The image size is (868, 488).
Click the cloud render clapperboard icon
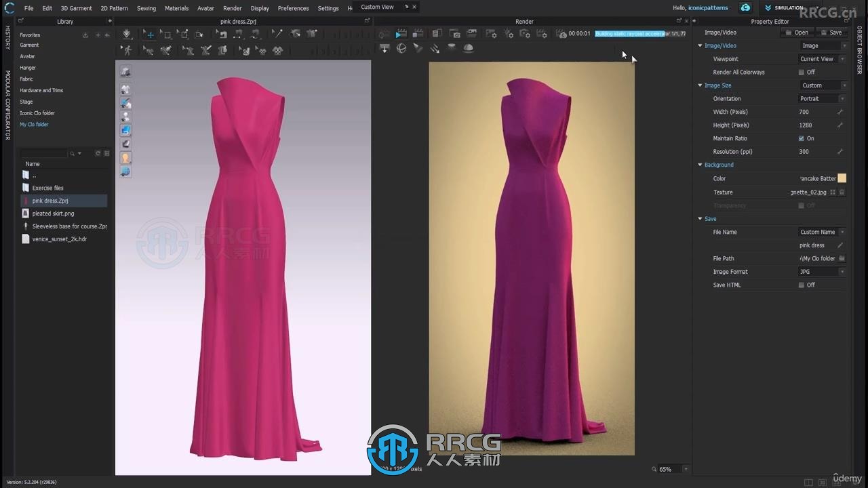pos(561,34)
